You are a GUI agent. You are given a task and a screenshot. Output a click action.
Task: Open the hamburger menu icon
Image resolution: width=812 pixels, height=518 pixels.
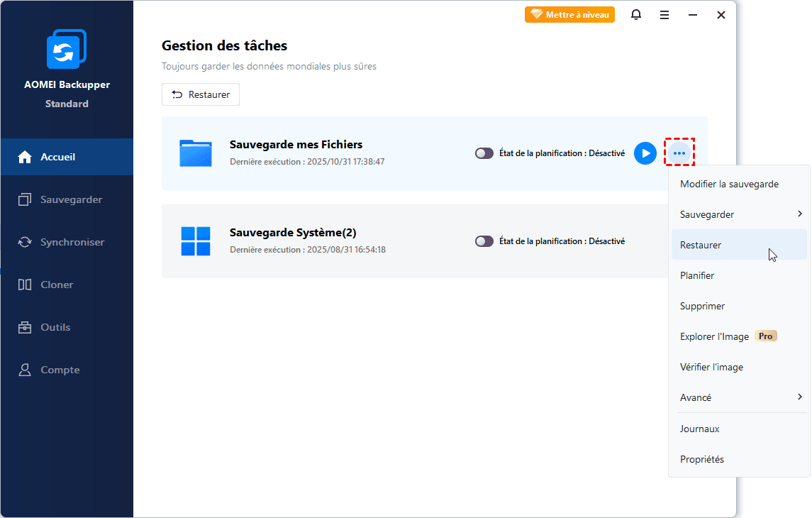[x=664, y=15]
